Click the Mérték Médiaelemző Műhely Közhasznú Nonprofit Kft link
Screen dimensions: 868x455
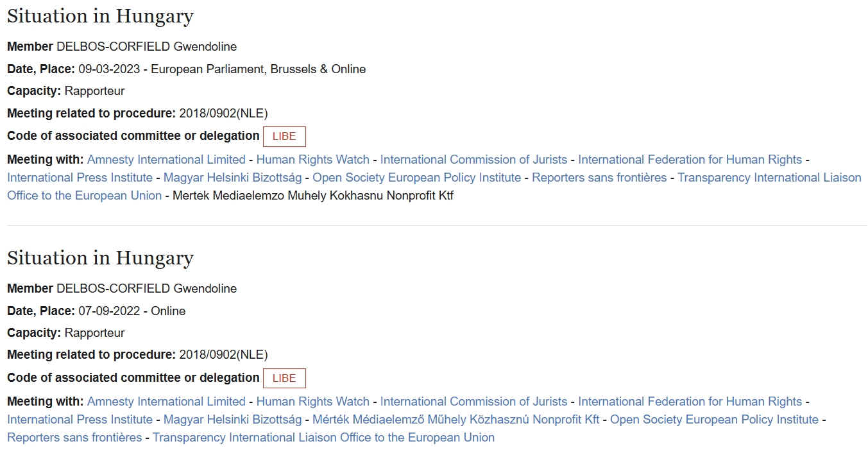point(455,420)
